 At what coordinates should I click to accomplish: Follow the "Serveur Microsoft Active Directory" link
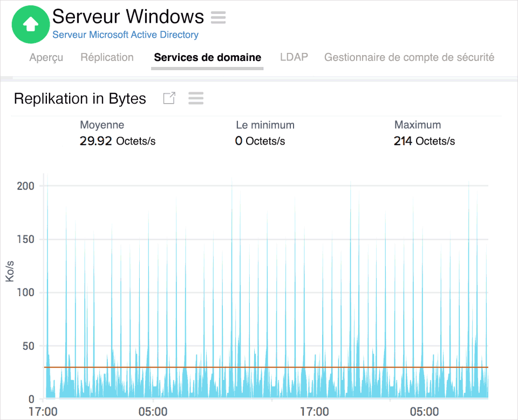[125, 35]
